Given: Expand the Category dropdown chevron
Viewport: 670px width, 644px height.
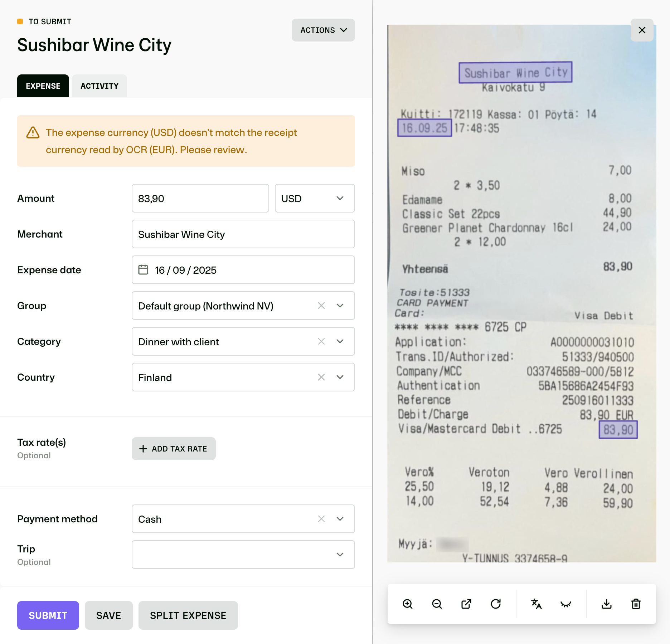Looking at the screenshot, I should click(340, 341).
